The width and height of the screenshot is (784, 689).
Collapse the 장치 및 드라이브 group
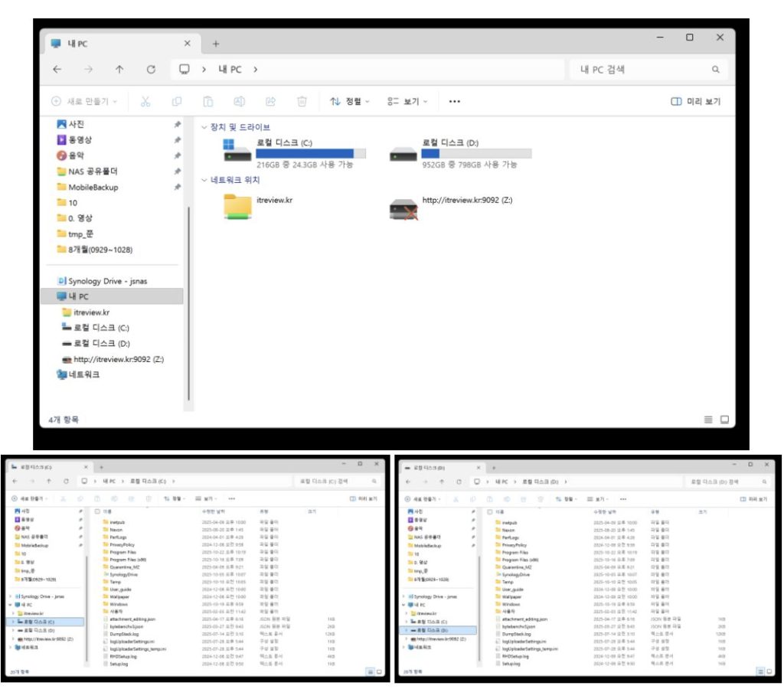(x=204, y=127)
